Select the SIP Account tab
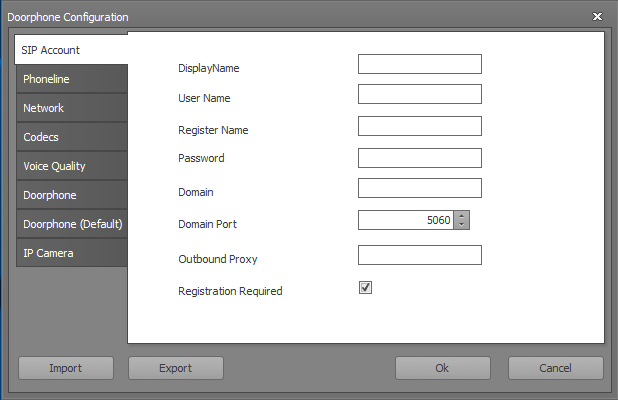 click(71, 50)
